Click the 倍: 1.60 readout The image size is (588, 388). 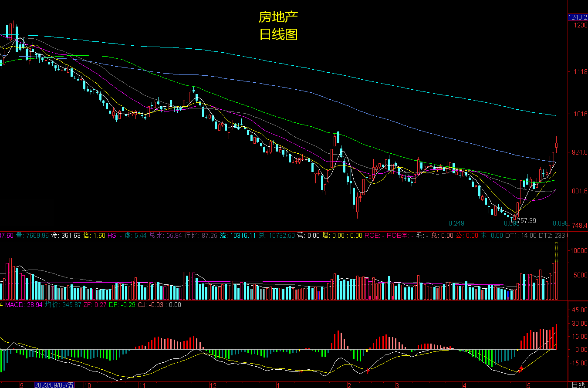pos(95,236)
